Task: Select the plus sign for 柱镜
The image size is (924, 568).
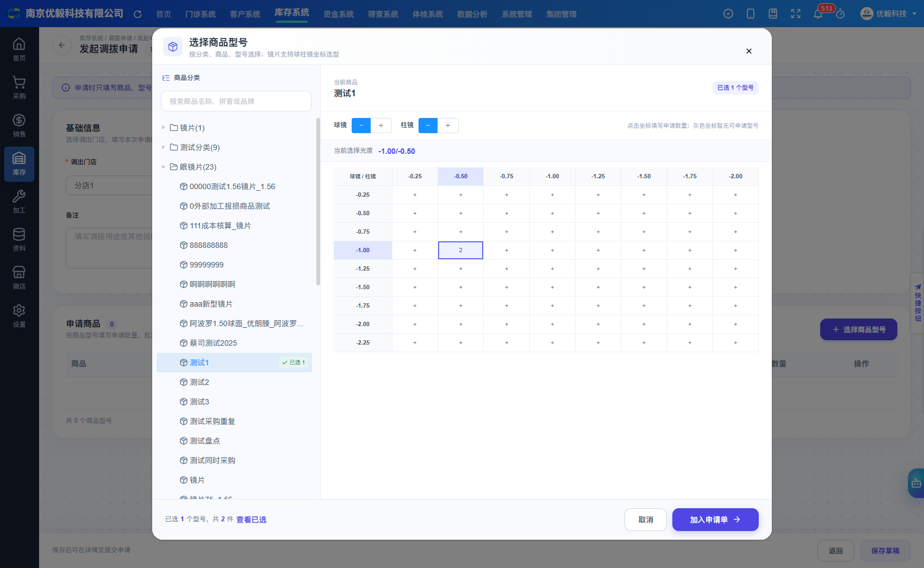Action: point(448,126)
